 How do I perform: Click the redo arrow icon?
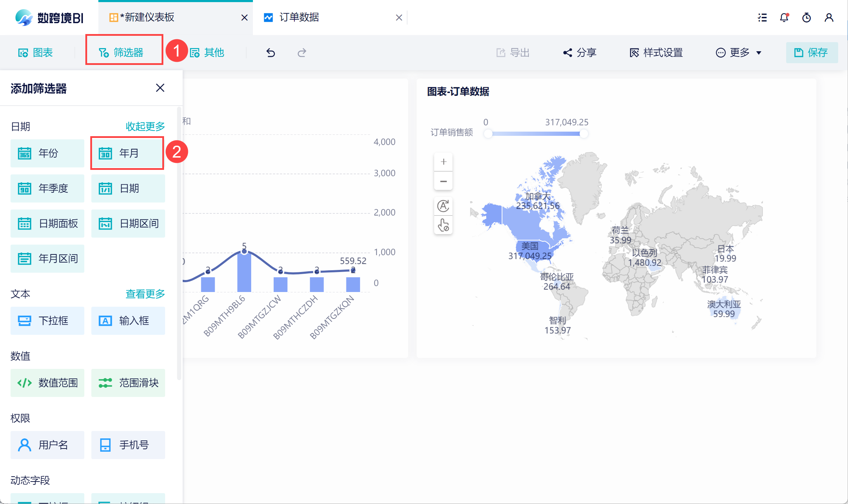pyautogui.click(x=302, y=53)
